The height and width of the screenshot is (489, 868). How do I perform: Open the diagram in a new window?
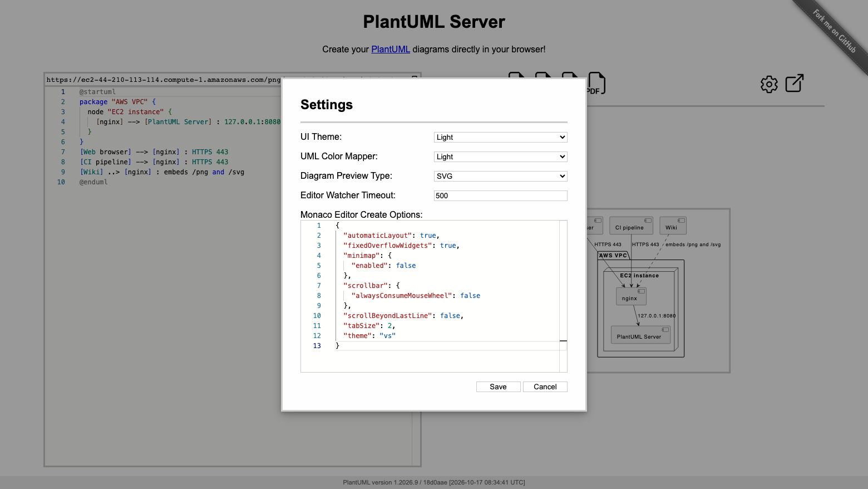[x=795, y=83]
